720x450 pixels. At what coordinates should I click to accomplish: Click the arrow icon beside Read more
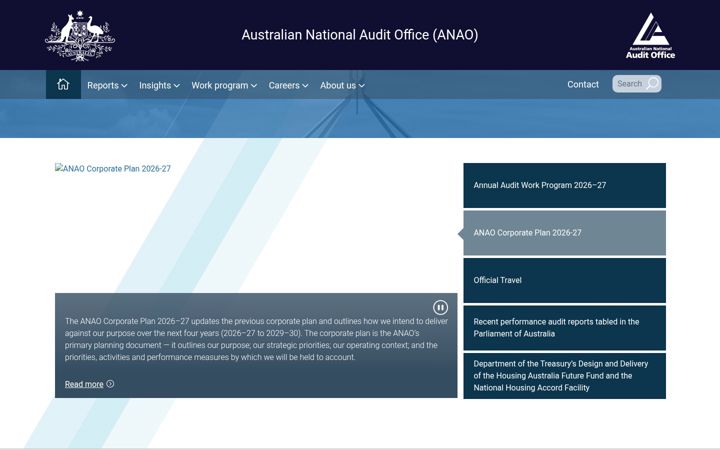tap(110, 384)
